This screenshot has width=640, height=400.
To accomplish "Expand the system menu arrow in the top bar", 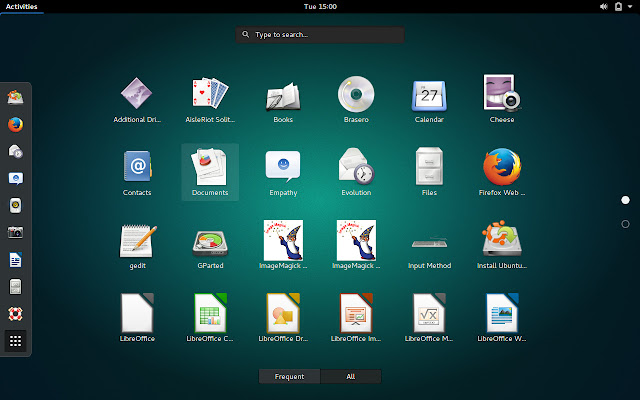I will [x=630, y=7].
